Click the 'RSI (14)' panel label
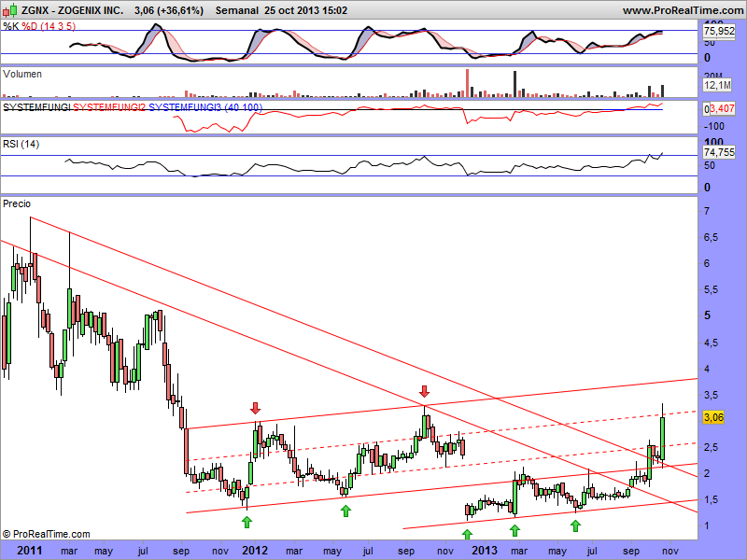The width and height of the screenshot is (747, 560). [21, 144]
